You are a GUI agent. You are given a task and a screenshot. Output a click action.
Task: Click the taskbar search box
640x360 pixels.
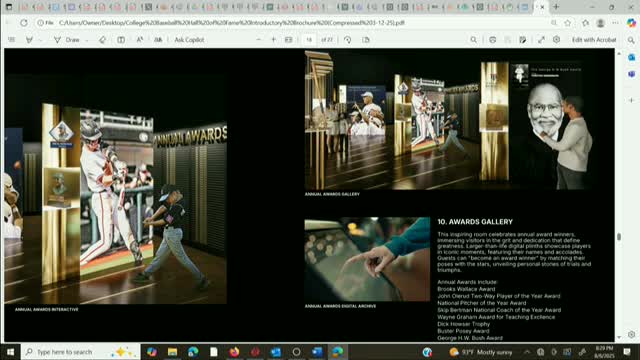80,352
